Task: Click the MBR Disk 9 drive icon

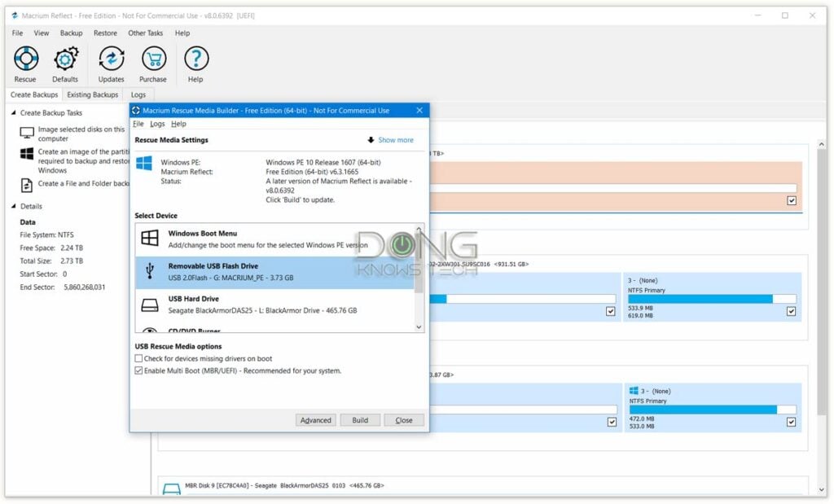Action: tap(171, 489)
